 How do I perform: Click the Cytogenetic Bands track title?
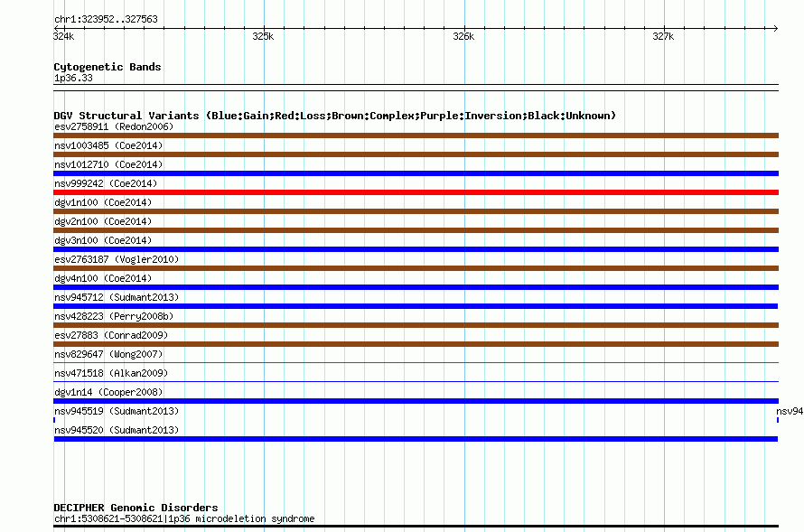[108, 67]
